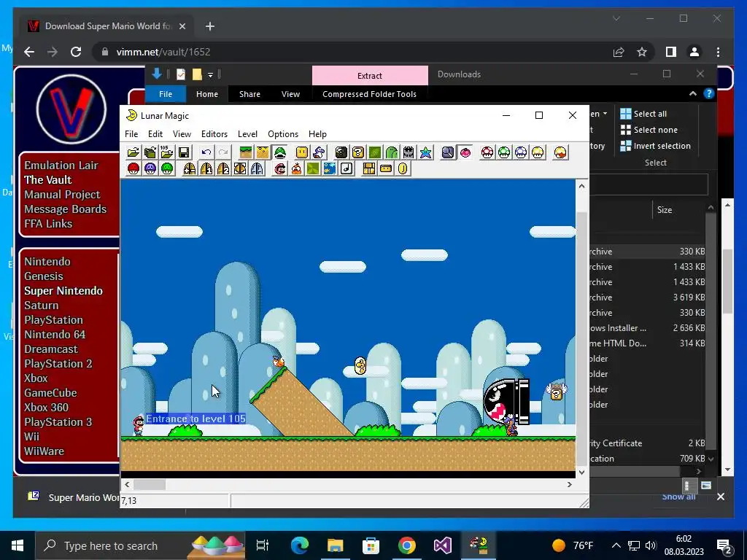
Task: Open the quick access toolbar dropdown arrow in Explorer
Action: click(x=210, y=75)
